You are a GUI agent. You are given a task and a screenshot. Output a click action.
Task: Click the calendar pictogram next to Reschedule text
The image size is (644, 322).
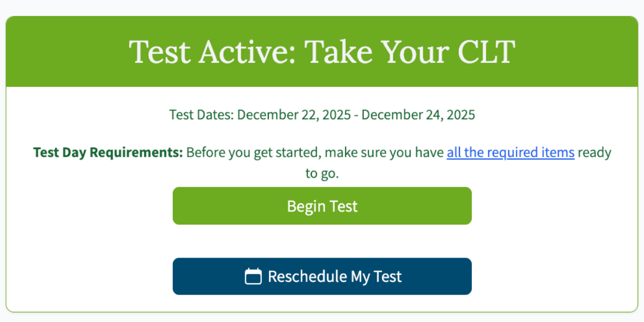[254, 276]
